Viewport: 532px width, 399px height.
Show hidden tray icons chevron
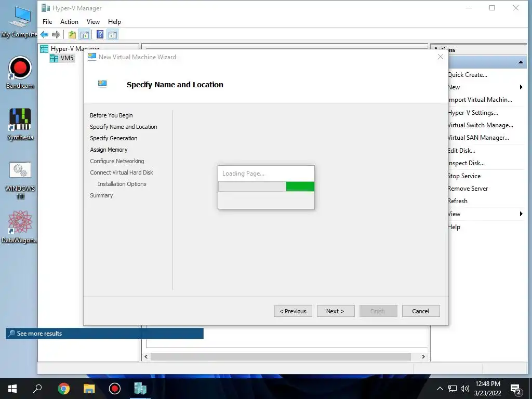[x=440, y=389]
